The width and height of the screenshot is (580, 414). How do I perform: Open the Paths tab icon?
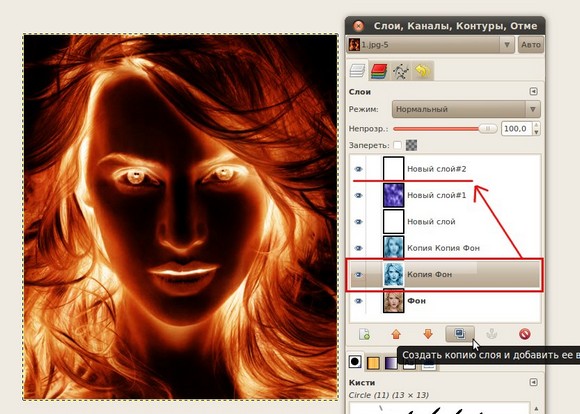[401, 71]
